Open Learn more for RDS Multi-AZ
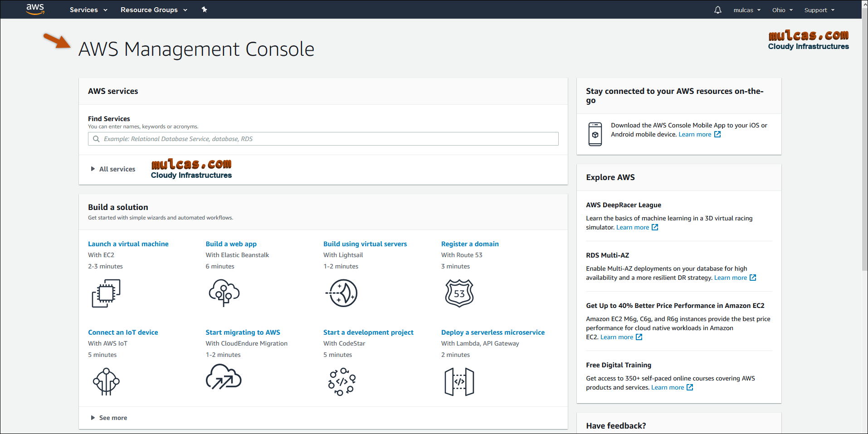Viewport: 868px width, 434px height. (731, 278)
